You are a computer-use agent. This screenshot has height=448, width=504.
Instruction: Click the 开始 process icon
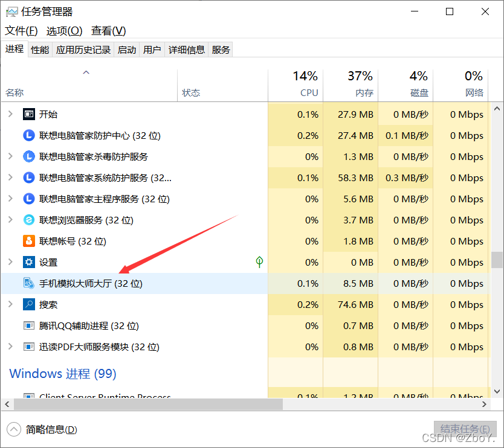coord(29,114)
